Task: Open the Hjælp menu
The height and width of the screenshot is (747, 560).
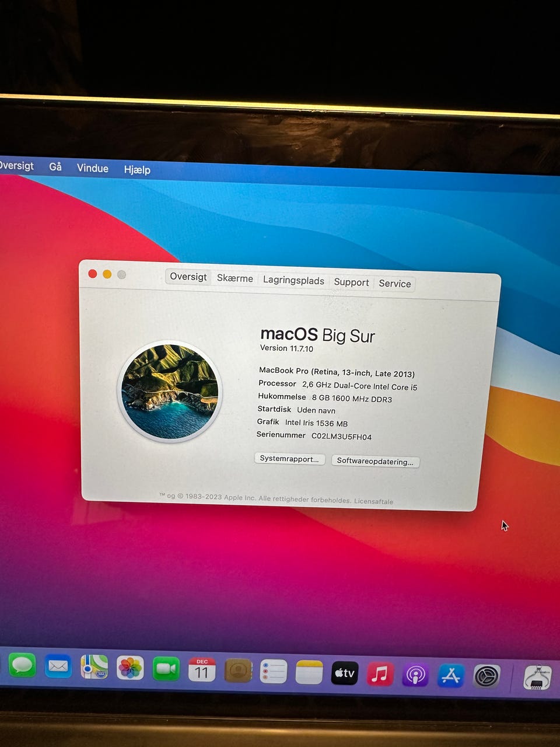Action: pyautogui.click(x=137, y=170)
